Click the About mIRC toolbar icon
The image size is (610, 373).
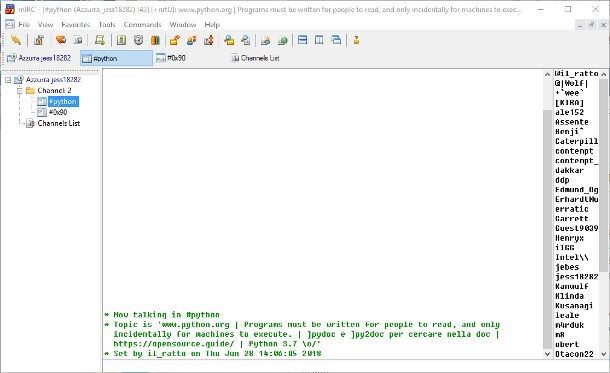click(x=356, y=40)
